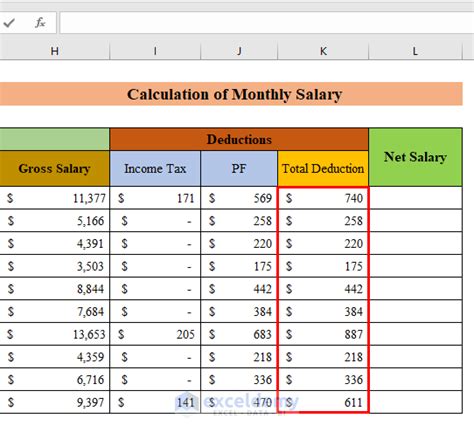Select PF cell 569
Viewport: 474px width, 432px height.
[x=239, y=198]
